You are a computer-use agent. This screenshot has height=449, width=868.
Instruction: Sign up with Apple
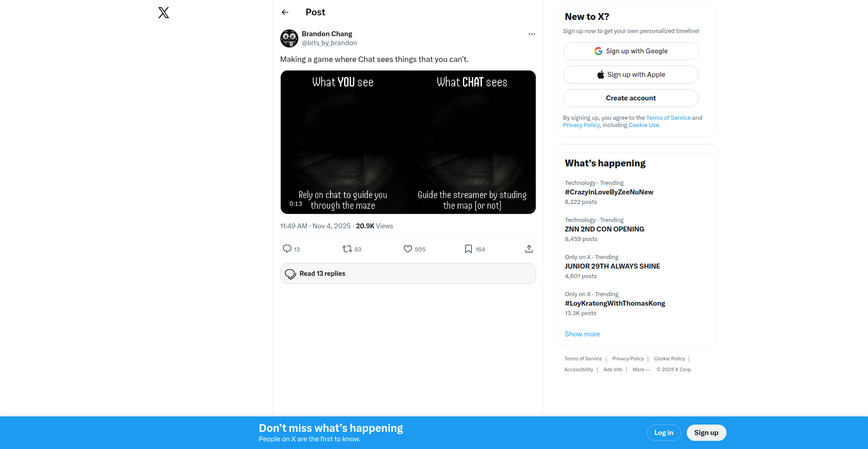pyautogui.click(x=631, y=75)
